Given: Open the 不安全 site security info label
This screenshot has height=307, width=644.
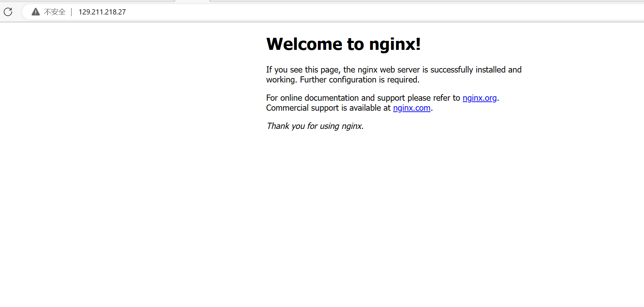Looking at the screenshot, I should click(55, 12).
